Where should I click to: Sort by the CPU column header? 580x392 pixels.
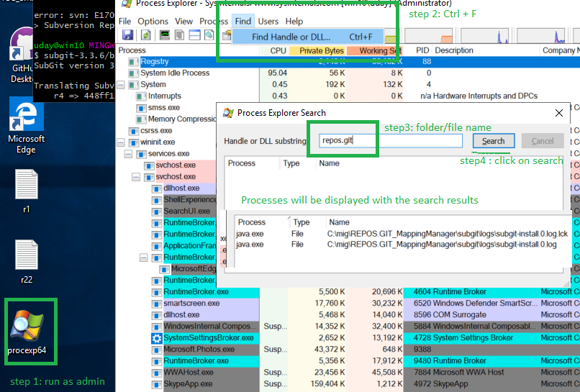coord(273,50)
